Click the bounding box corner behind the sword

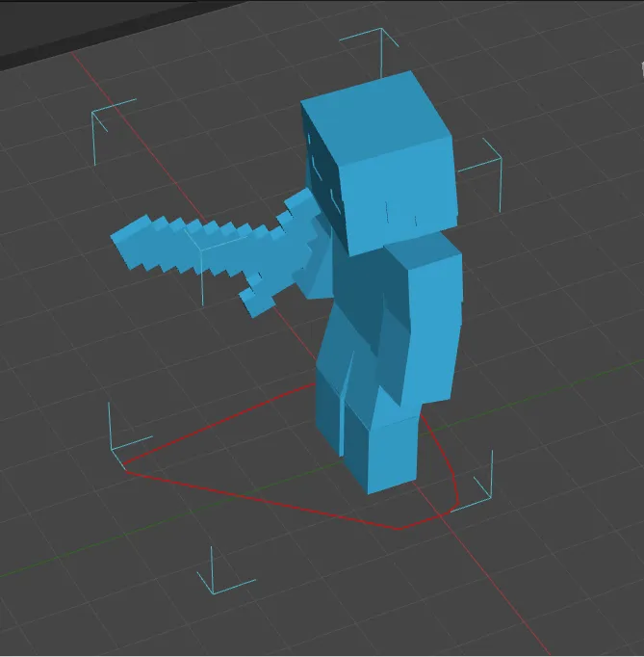click(x=201, y=268)
